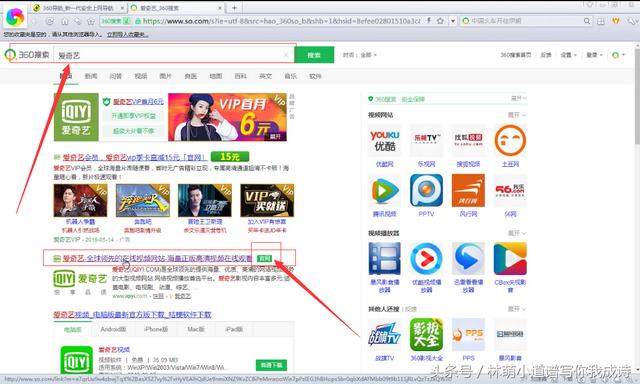Expand the 视频播放器 section
Viewport: 640px width, 384px height.
point(516,233)
